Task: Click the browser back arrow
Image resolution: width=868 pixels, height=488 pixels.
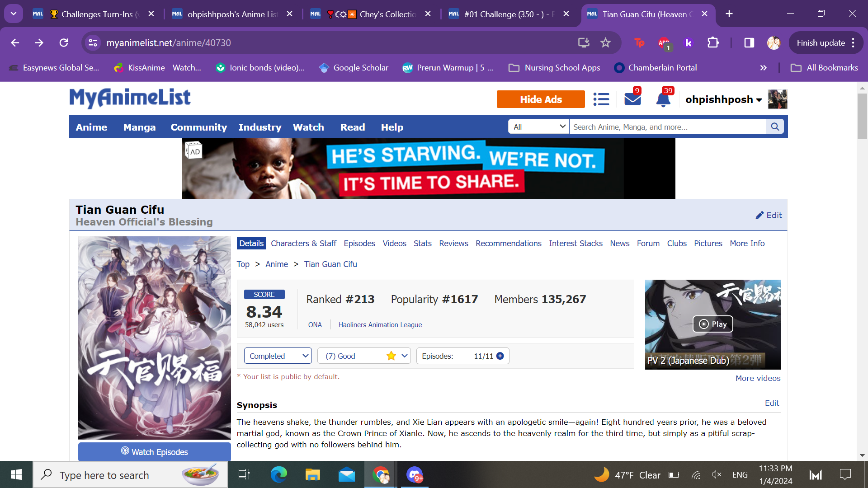Action: [x=15, y=42]
